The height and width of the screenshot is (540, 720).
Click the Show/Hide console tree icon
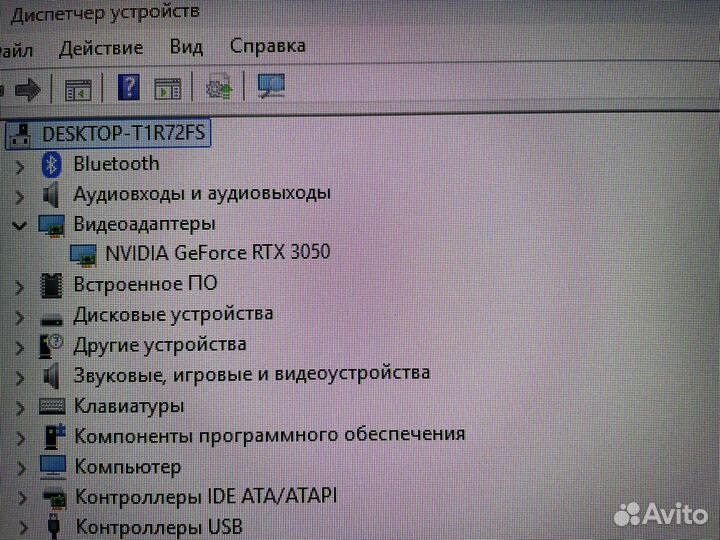[78, 89]
